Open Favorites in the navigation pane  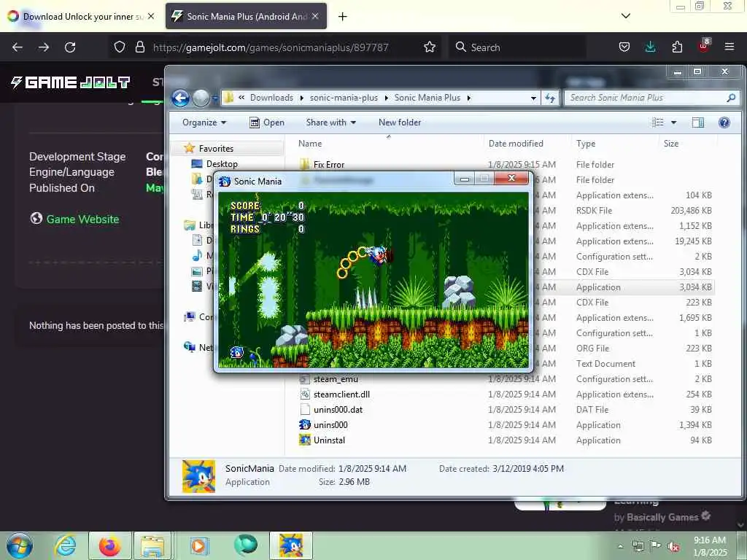pyautogui.click(x=216, y=149)
